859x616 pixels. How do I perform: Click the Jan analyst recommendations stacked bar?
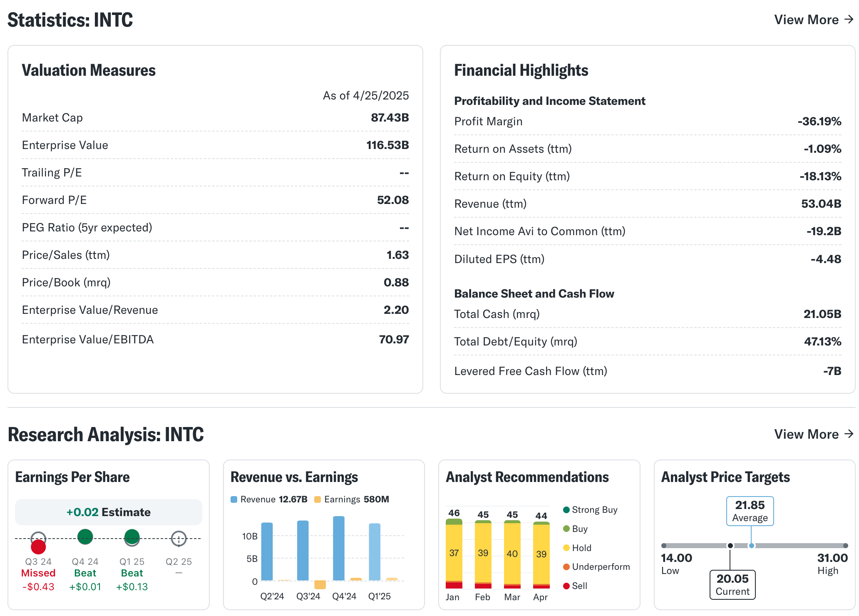[454, 554]
